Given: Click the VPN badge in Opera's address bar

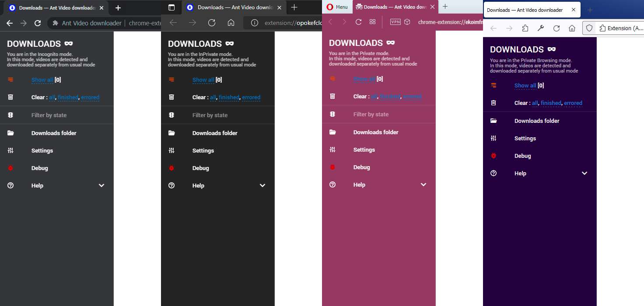Looking at the screenshot, I should 395,22.
